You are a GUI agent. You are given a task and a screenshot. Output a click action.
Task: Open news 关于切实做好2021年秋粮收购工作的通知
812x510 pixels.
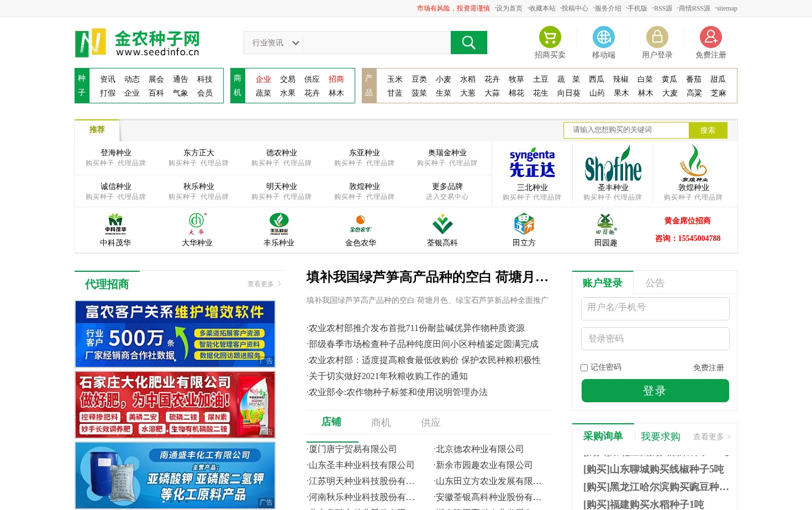[387, 376]
